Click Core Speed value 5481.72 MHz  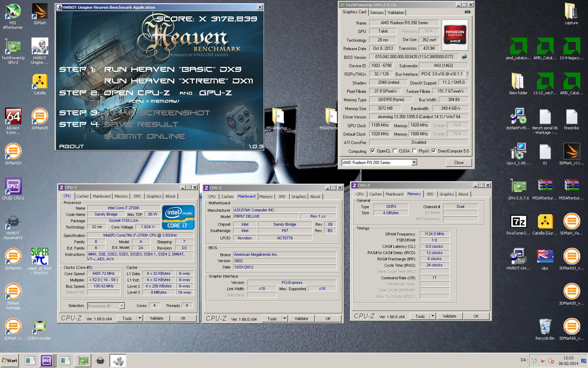[x=103, y=273]
